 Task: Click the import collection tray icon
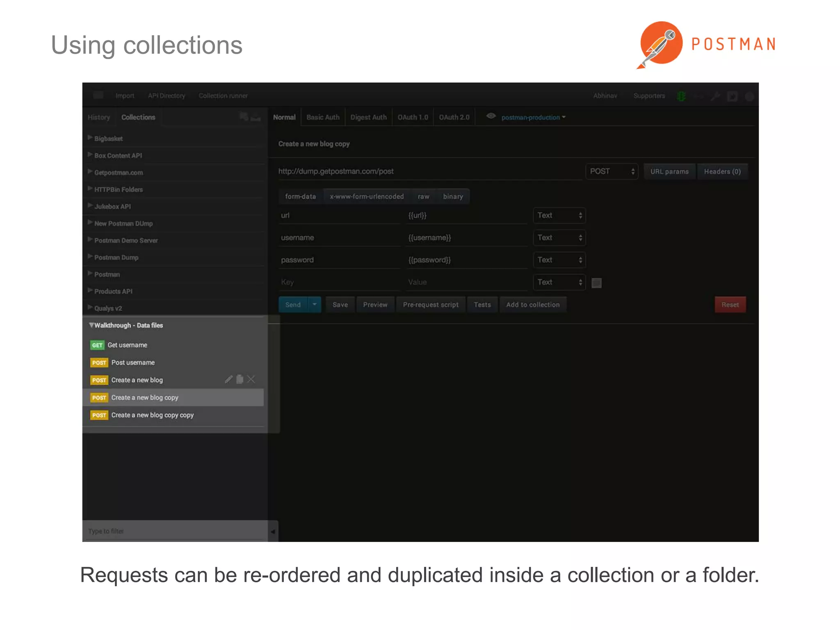point(256,117)
